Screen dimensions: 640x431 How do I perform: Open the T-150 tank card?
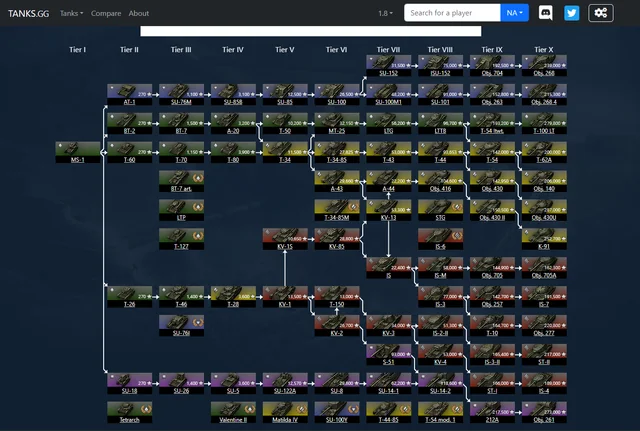pos(337,297)
